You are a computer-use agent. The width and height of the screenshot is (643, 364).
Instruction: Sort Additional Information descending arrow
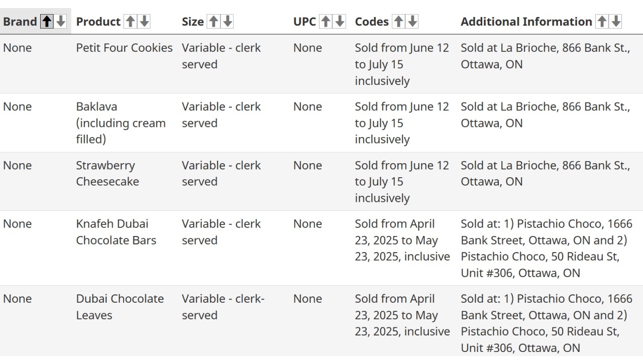[x=616, y=22]
